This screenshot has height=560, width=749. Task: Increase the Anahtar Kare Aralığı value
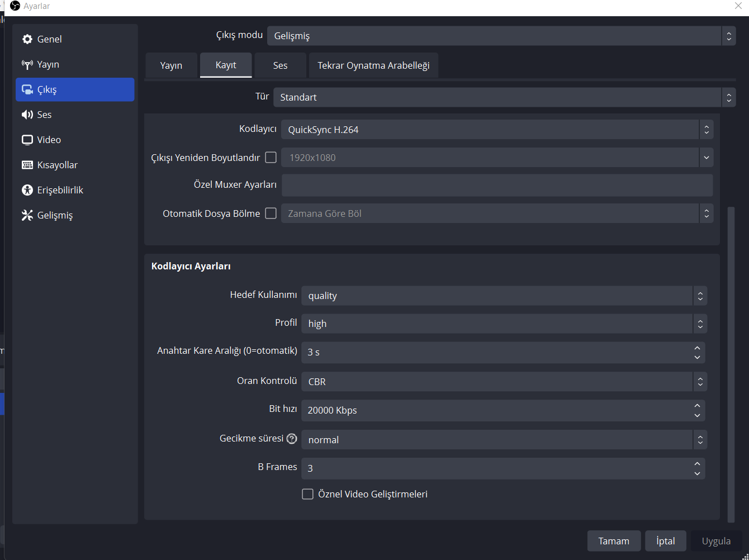(x=697, y=348)
